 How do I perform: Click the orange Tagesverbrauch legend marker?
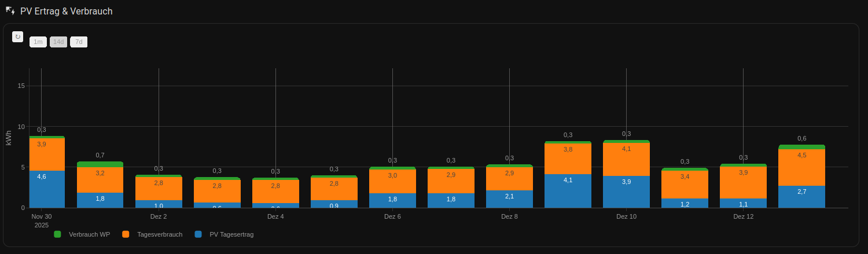[126, 234]
